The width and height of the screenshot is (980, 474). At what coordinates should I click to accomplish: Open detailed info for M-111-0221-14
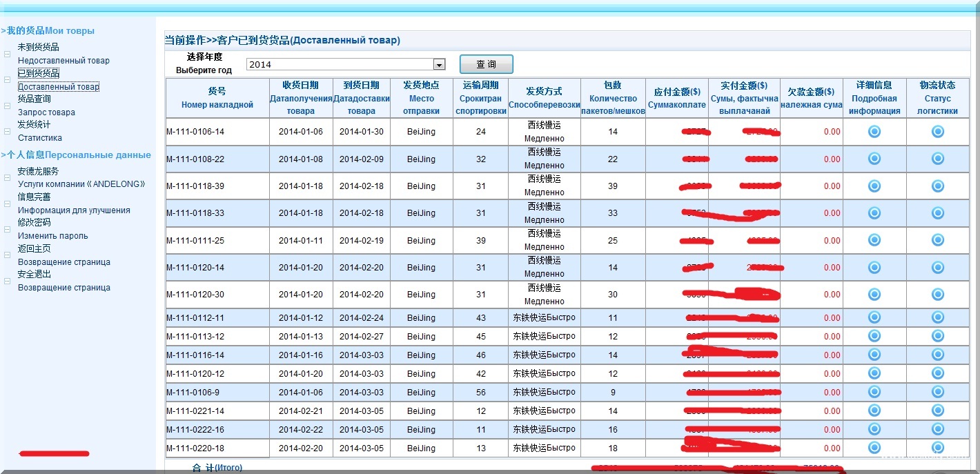tap(874, 411)
